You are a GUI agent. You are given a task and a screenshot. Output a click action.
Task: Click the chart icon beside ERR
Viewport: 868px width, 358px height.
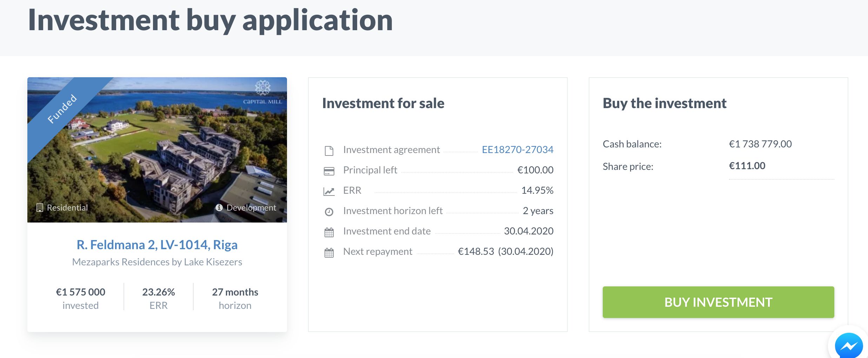click(329, 191)
